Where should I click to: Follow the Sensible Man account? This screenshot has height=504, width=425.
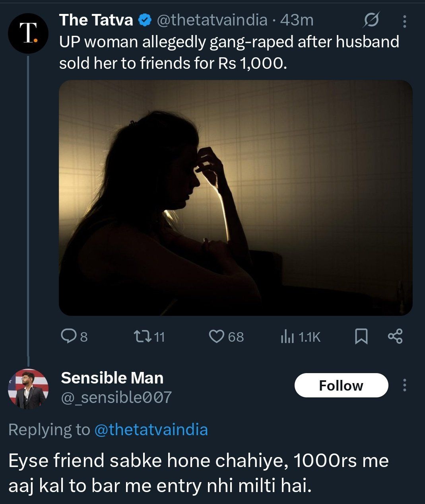coord(341,385)
